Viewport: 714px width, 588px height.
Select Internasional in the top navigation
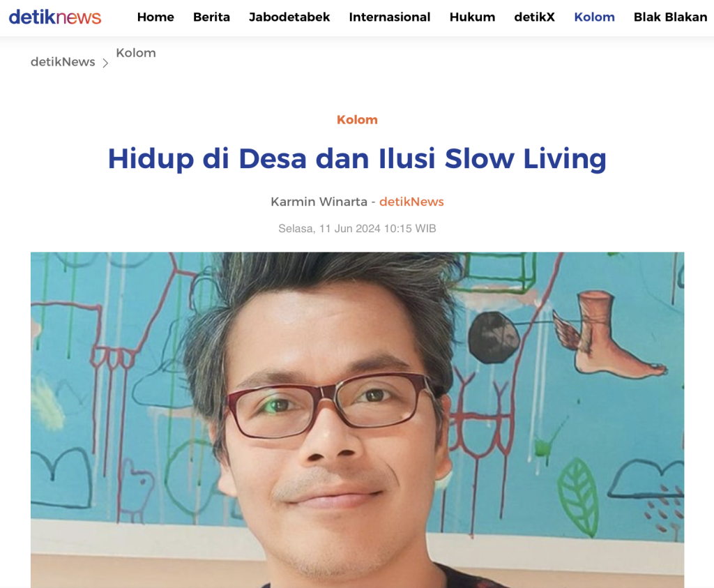[x=389, y=17]
